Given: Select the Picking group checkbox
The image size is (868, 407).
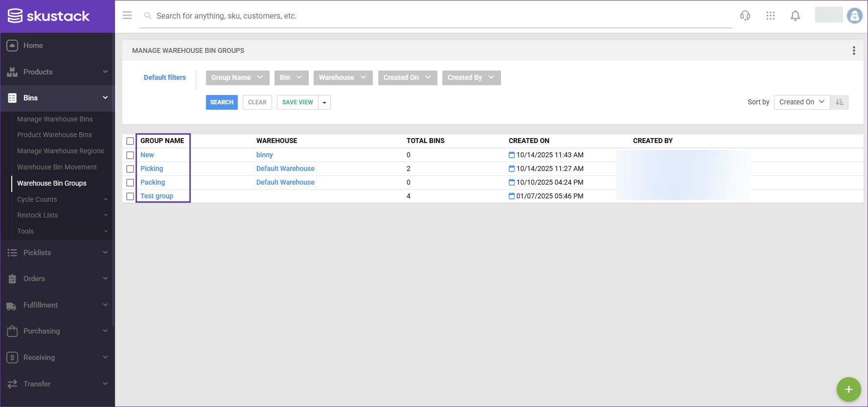Looking at the screenshot, I should 130,169.
